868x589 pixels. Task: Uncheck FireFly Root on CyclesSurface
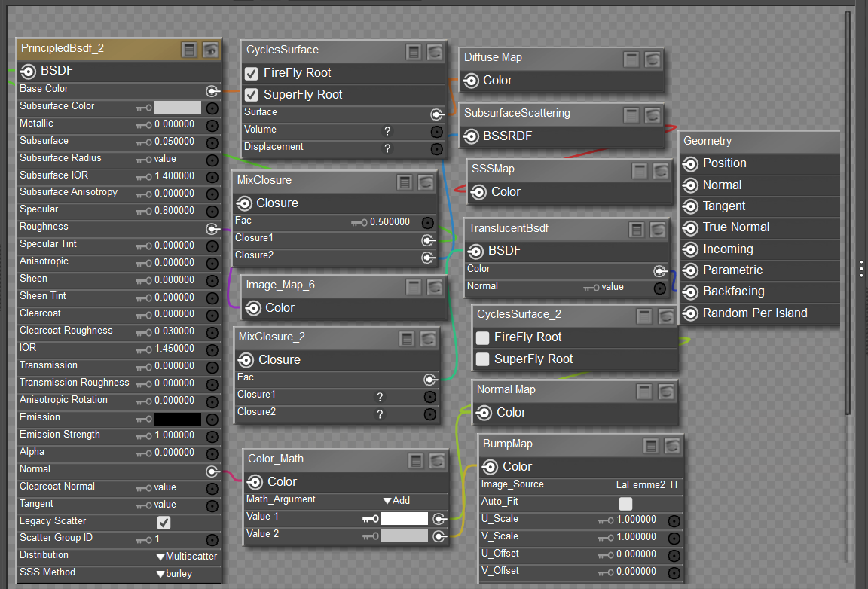pos(252,74)
